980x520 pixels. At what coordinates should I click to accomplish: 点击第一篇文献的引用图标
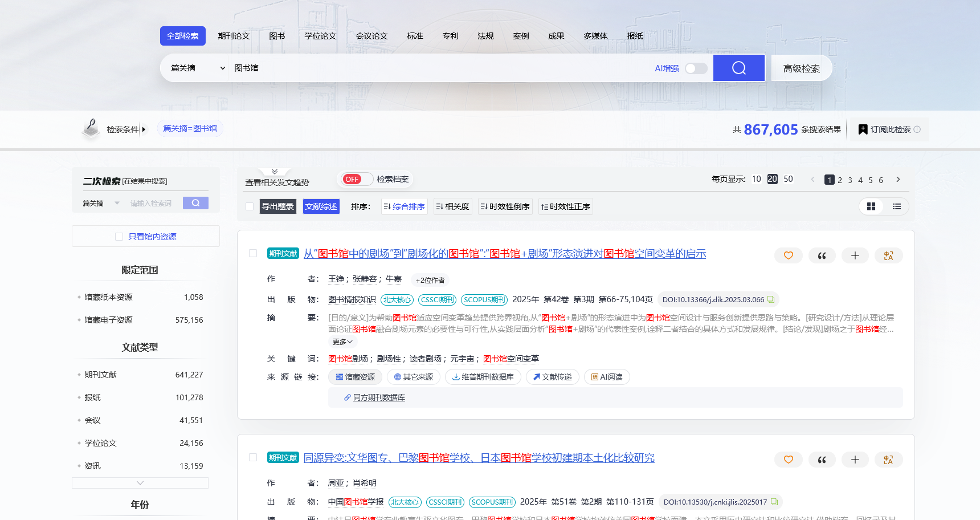[822, 255]
